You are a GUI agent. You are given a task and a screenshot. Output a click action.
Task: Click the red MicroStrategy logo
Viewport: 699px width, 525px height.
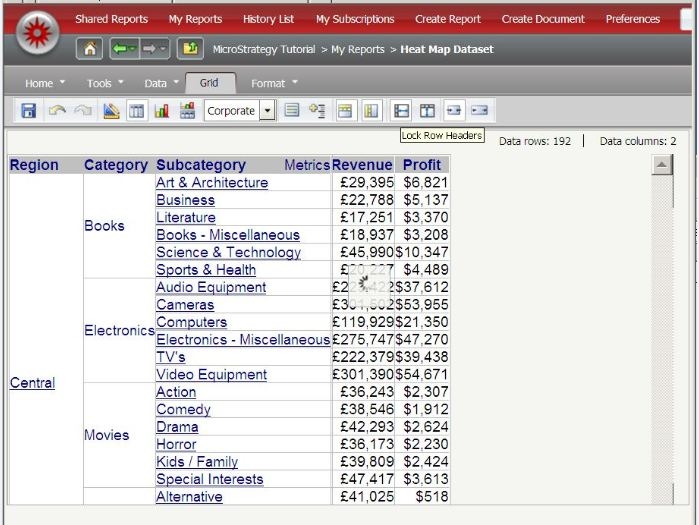[38, 33]
